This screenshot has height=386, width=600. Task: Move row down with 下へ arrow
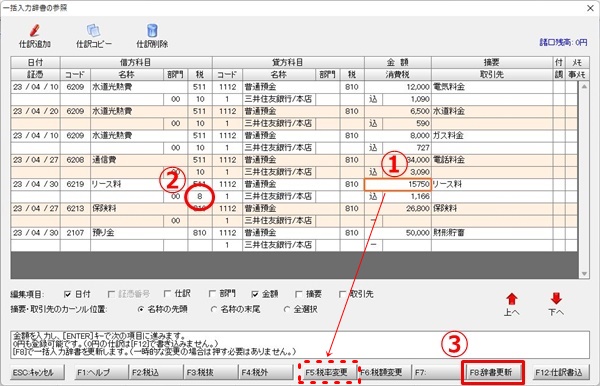pyautogui.click(x=556, y=299)
